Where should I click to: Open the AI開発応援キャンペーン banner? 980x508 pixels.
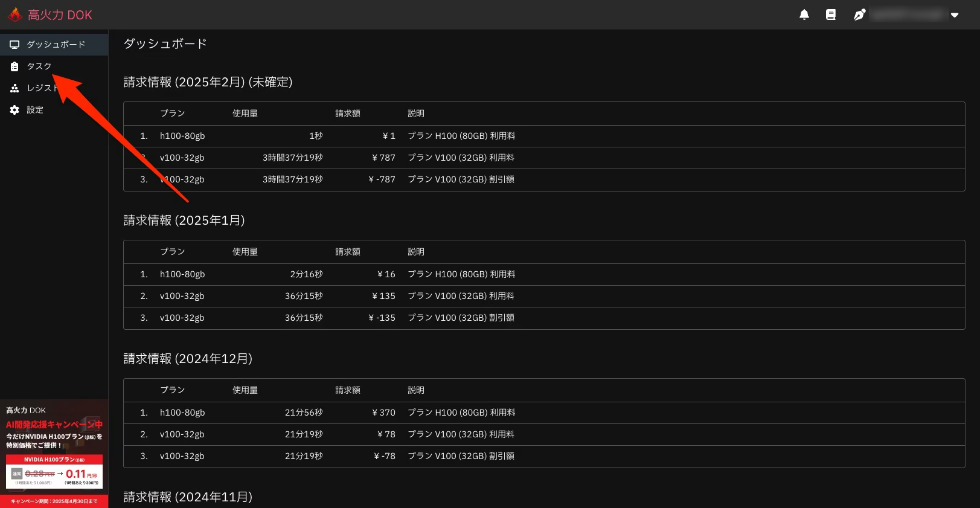pos(54,425)
